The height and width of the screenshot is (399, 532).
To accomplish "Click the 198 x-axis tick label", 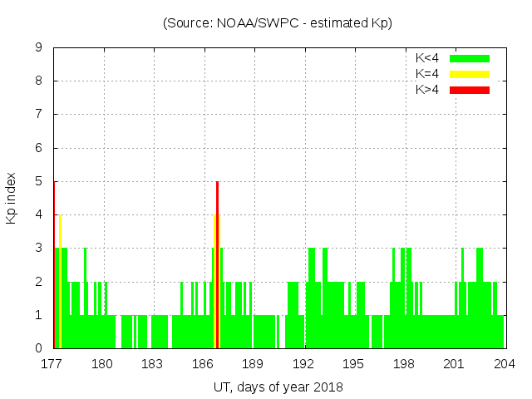I will pos(404,363).
